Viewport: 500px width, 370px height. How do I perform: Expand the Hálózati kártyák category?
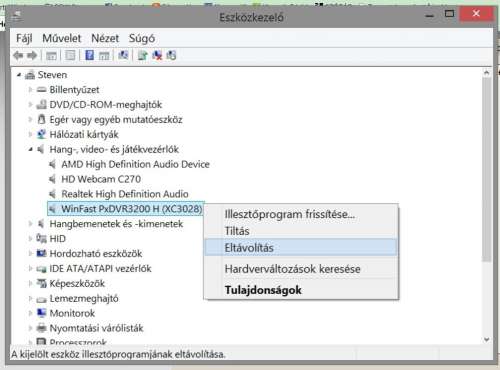(30, 134)
